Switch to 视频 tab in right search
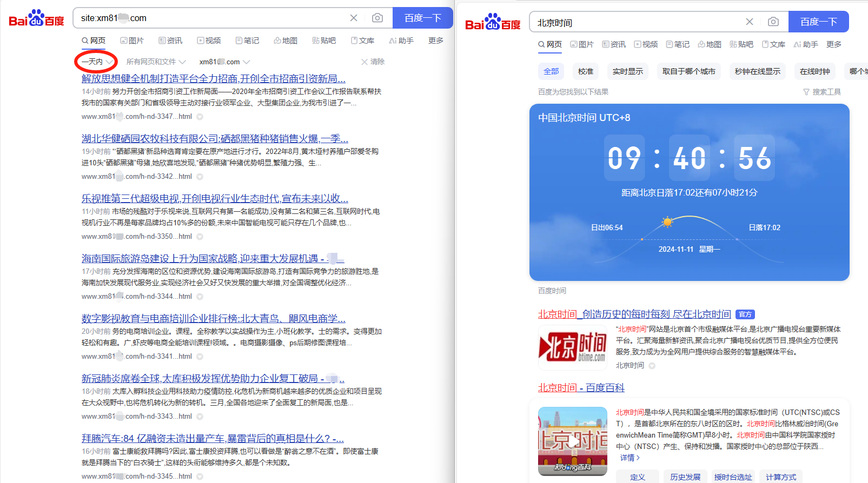 [x=646, y=44]
